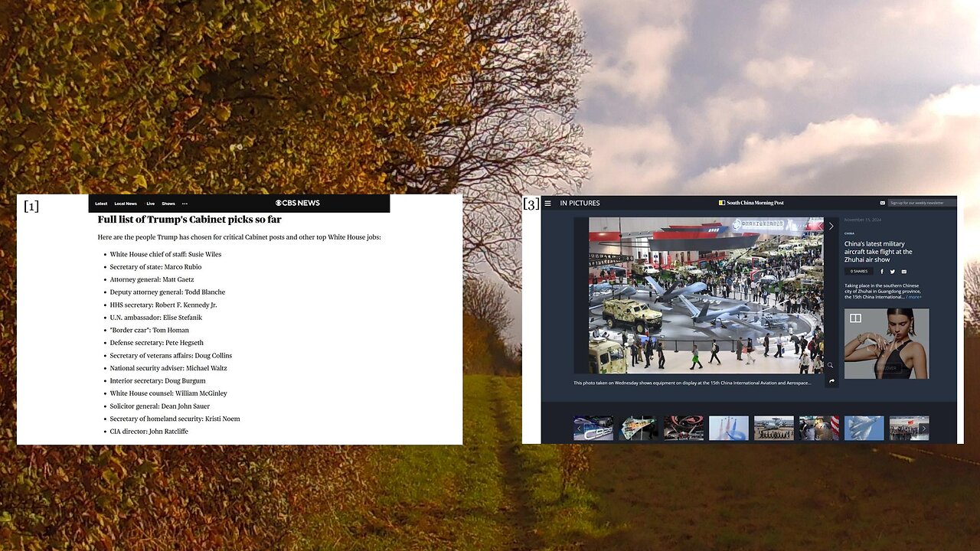Go to next photo with right arrow
This screenshot has width=980, height=551.
click(x=831, y=226)
